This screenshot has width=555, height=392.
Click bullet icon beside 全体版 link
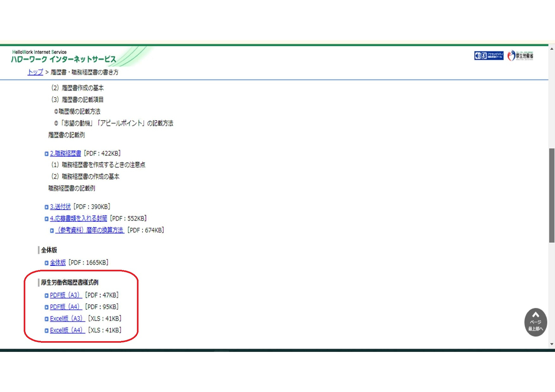click(x=46, y=263)
